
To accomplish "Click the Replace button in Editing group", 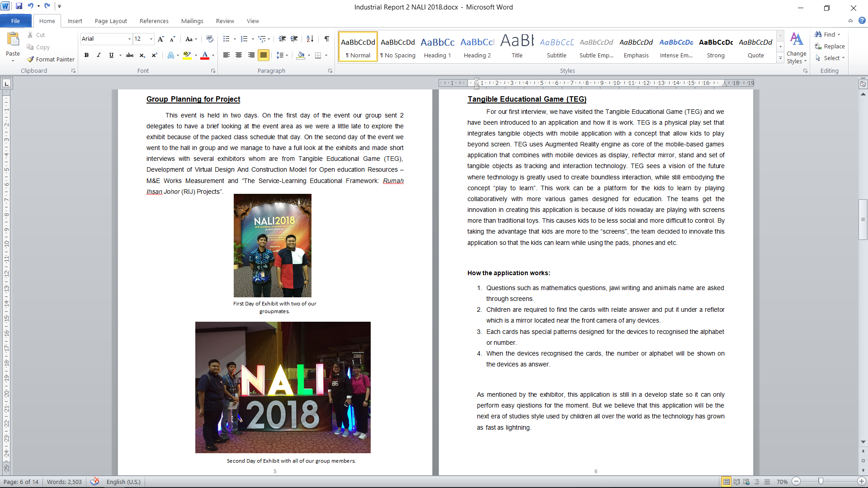I will tap(830, 46).
